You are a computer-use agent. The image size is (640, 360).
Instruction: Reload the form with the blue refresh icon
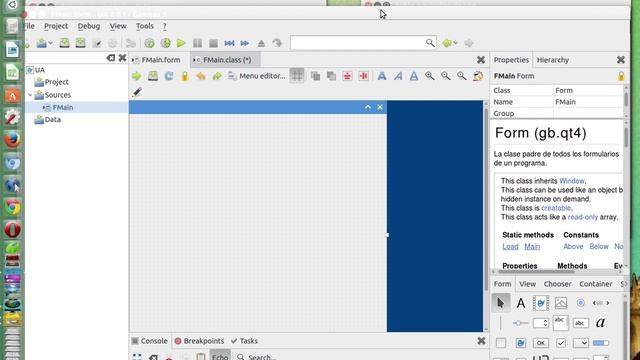tap(169, 76)
